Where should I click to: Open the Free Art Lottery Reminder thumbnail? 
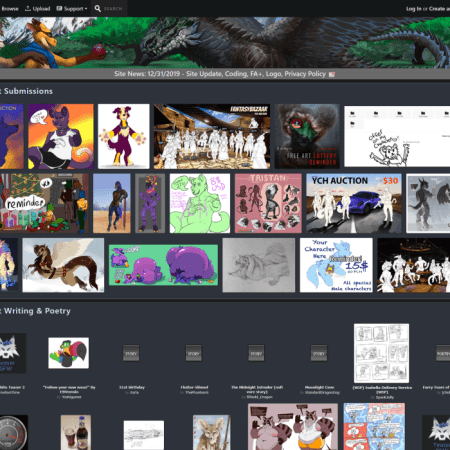(x=307, y=136)
